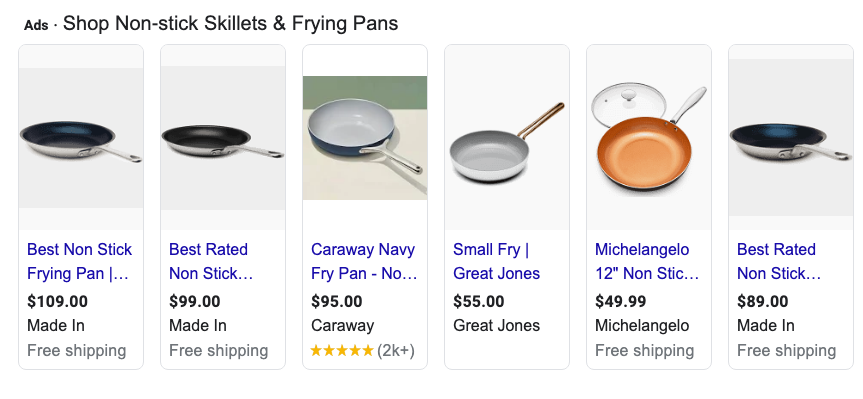Open the Caraway navy fry pan photo
The height and width of the screenshot is (399, 863).
[365, 138]
